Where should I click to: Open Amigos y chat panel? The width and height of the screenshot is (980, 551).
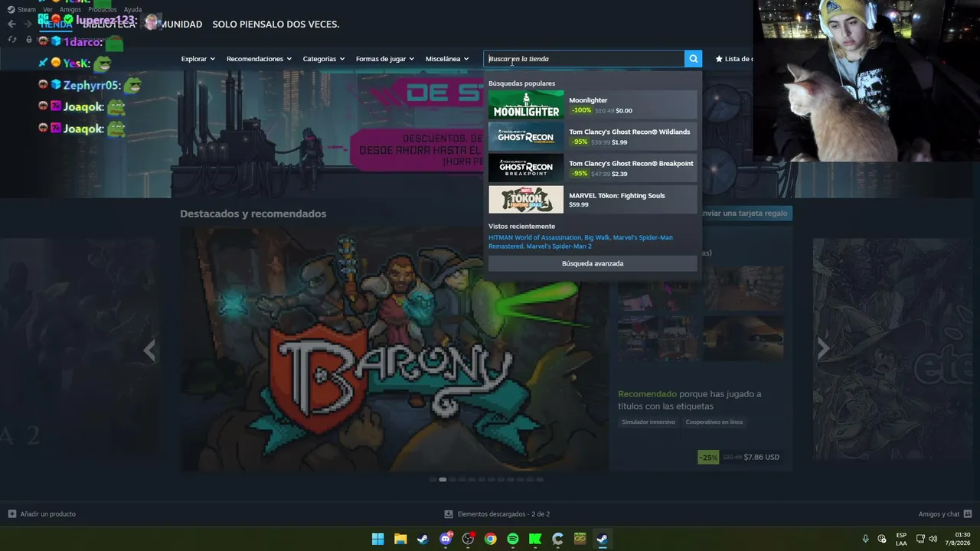(939, 514)
